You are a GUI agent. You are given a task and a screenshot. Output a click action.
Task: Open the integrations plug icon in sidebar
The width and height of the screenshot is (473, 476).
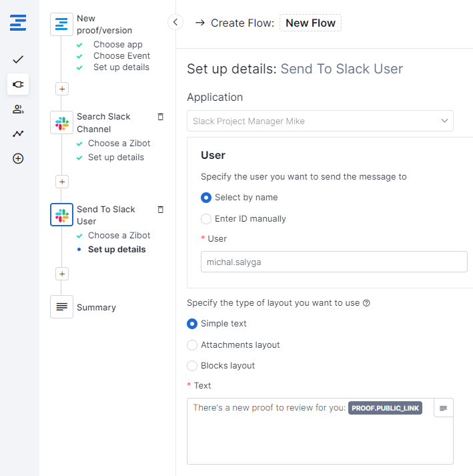click(18, 84)
